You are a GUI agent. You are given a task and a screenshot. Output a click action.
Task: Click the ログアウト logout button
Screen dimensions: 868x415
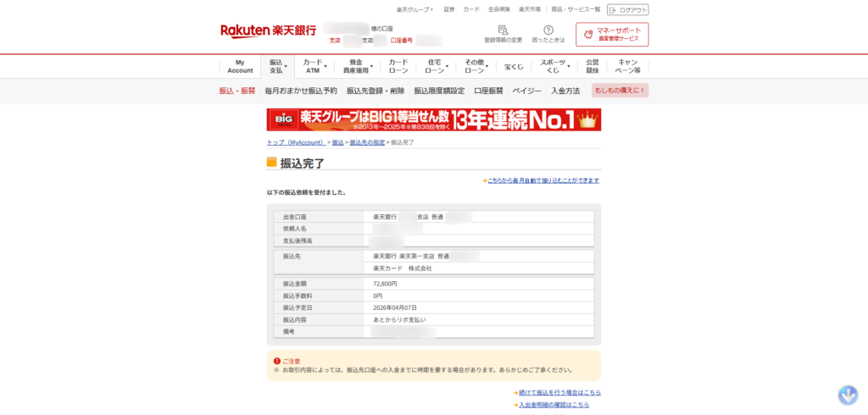pyautogui.click(x=627, y=10)
